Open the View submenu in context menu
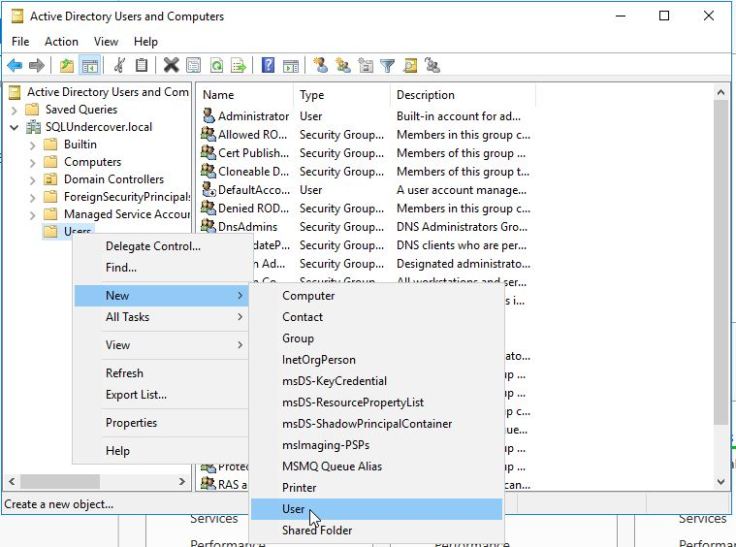This screenshot has height=547, width=736. [161, 345]
